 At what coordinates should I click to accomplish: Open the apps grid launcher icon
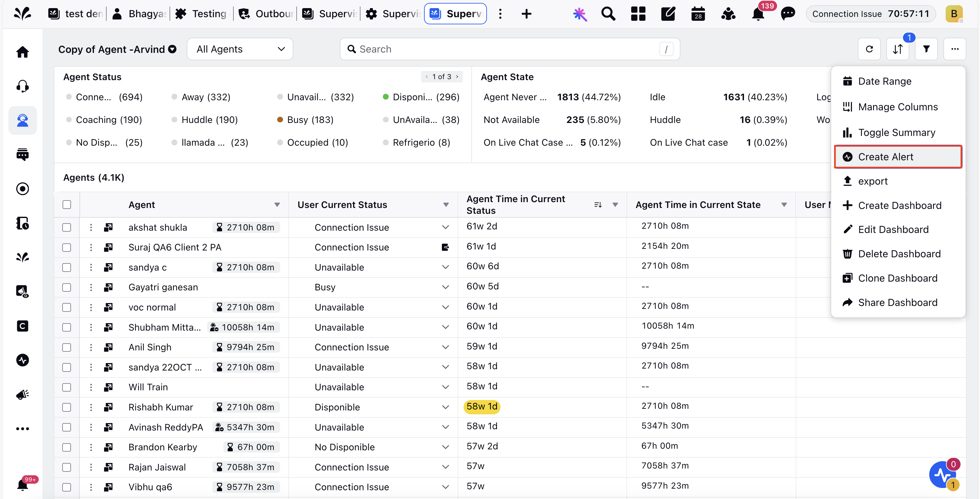[x=638, y=14]
